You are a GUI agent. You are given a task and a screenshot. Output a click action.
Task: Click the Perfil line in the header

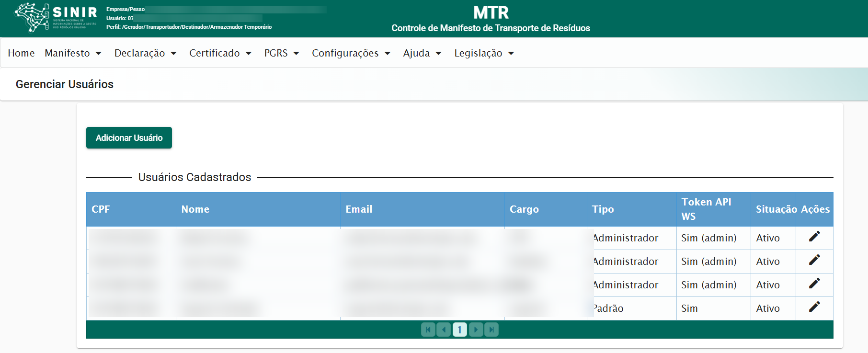[189, 27]
